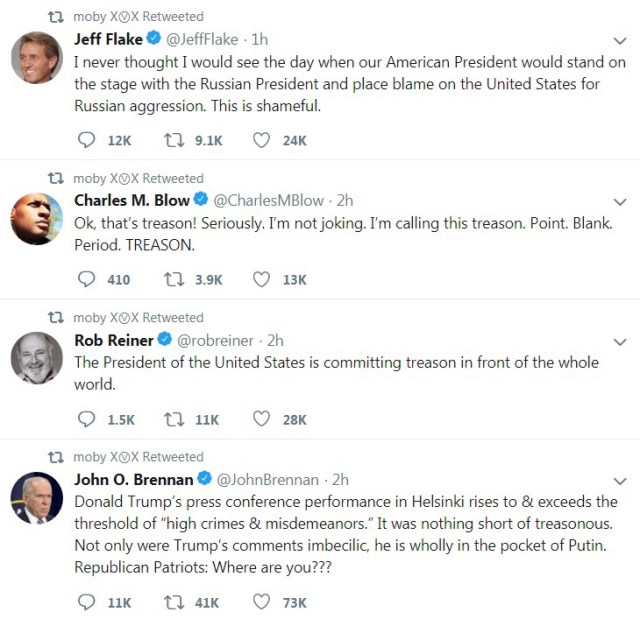Like John O. Brennan's tweet

(262, 602)
